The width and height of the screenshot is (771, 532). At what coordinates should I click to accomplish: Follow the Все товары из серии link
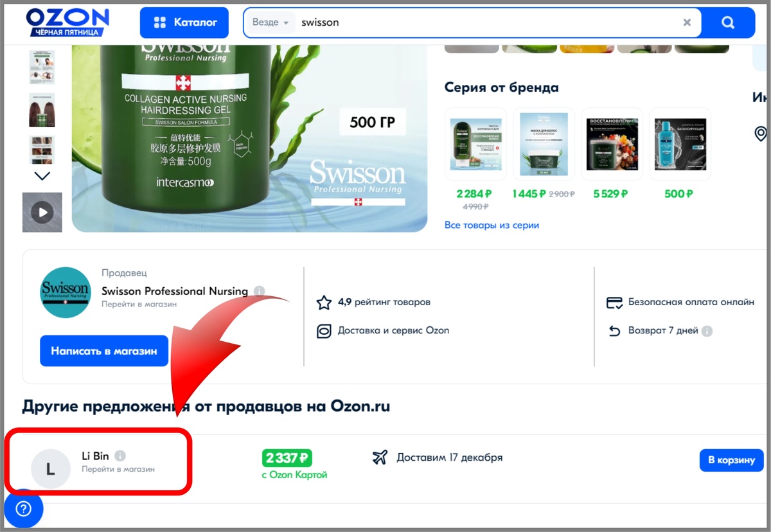(x=492, y=226)
